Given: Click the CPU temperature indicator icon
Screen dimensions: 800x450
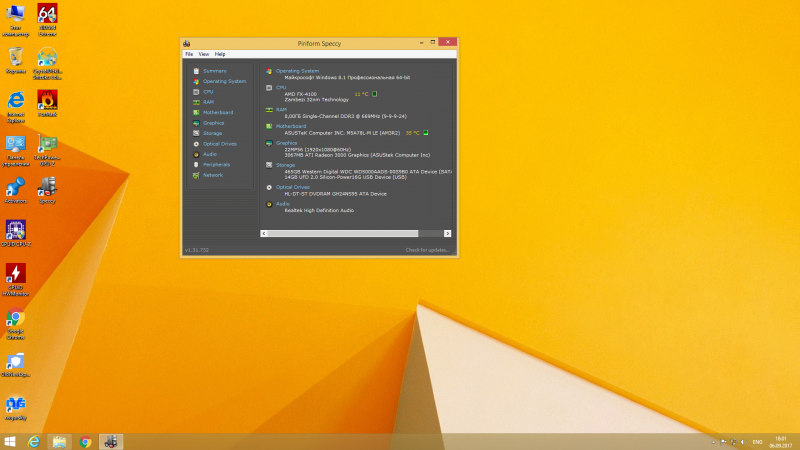Looking at the screenshot, I should (x=375, y=94).
